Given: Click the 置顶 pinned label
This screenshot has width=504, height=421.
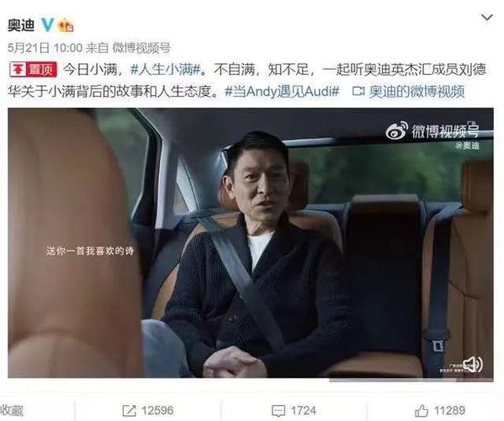Looking at the screenshot, I should 34,70.
